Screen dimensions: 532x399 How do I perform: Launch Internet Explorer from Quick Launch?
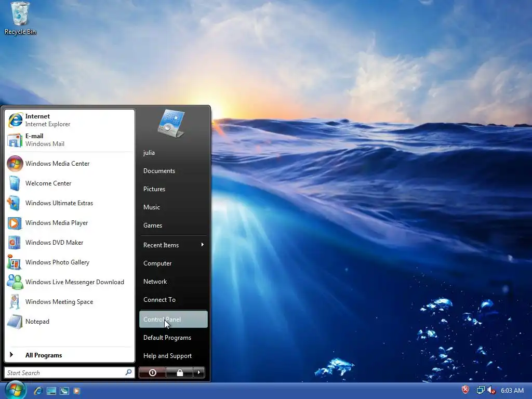click(38, 391)
